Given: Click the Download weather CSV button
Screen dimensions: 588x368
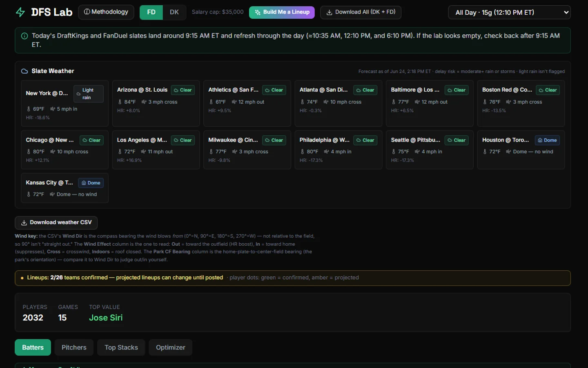Looking at the screenshot, I should tap(56, 222).
